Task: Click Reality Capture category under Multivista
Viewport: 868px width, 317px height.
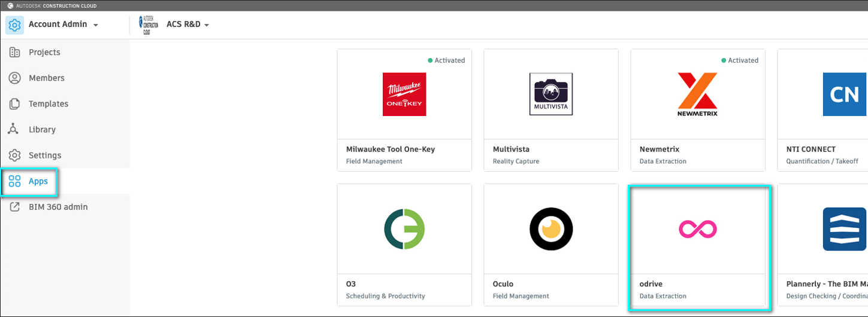Action: 516,161
